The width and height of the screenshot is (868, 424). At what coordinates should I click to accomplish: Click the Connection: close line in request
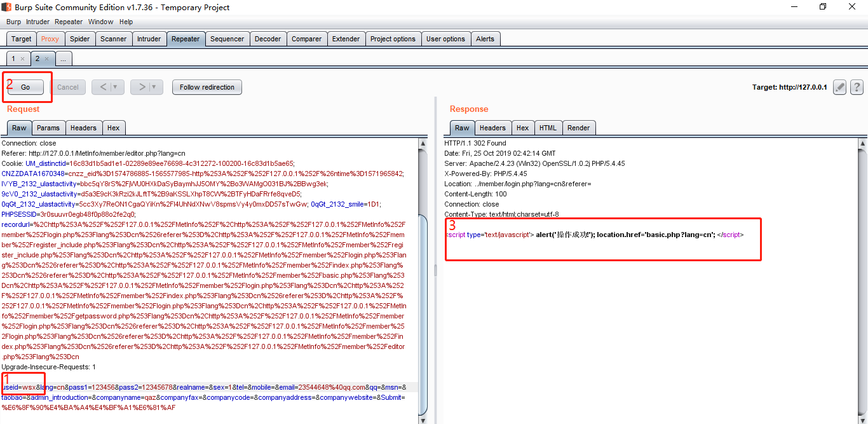(x=29, y=143)
